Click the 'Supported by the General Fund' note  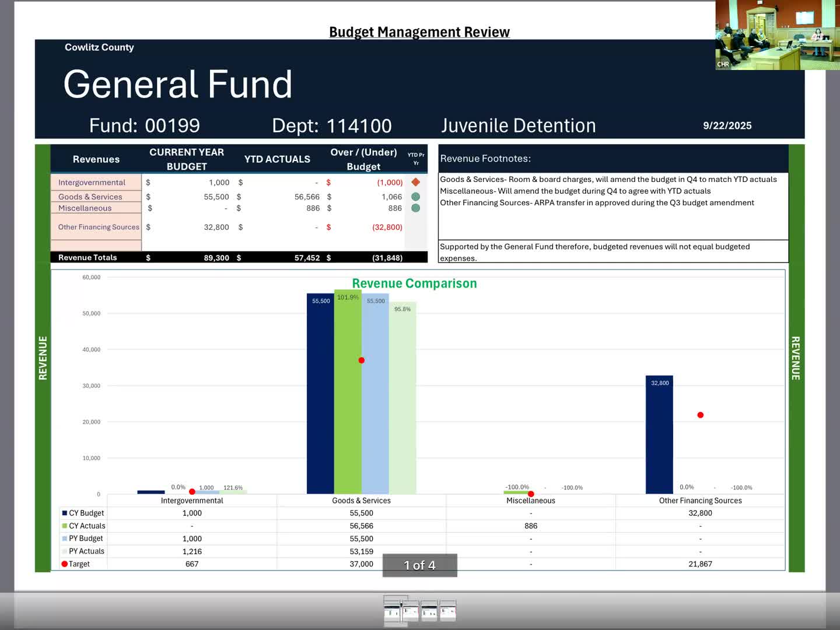595,252
